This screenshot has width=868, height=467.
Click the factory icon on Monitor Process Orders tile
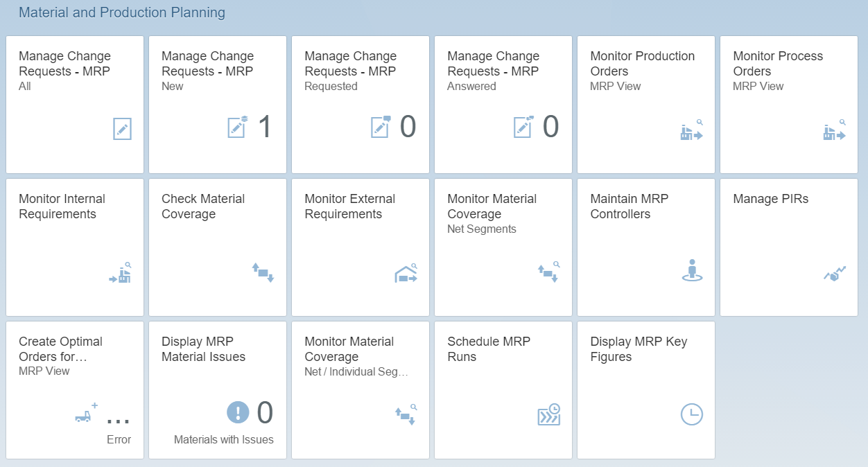[x=834, y=131]
